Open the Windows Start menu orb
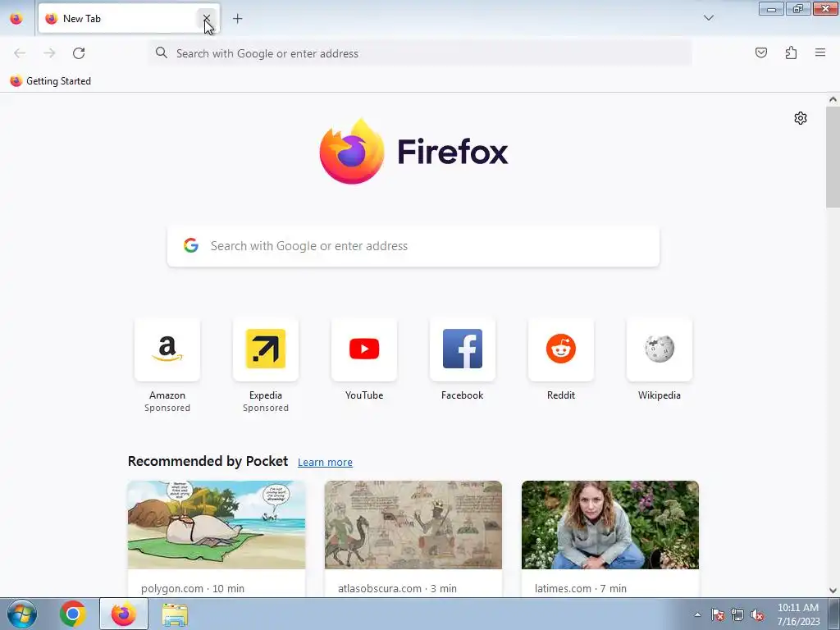Screen dimensions: 840x630 (22, 614)
